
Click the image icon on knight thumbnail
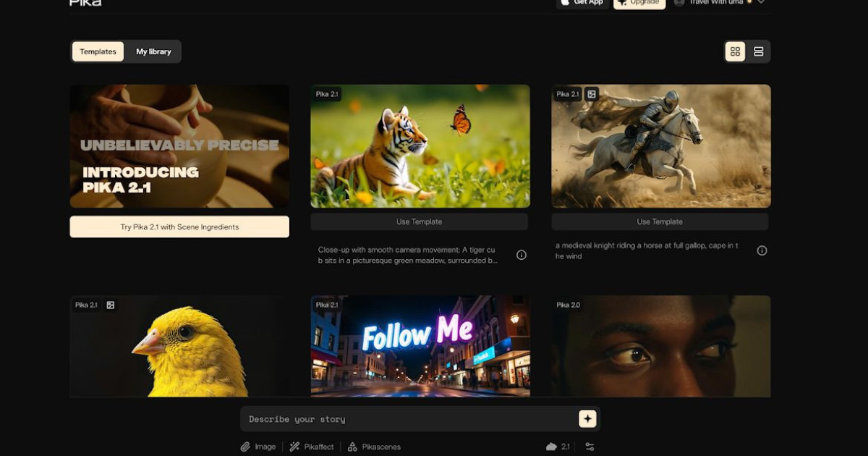pos(592,94)
